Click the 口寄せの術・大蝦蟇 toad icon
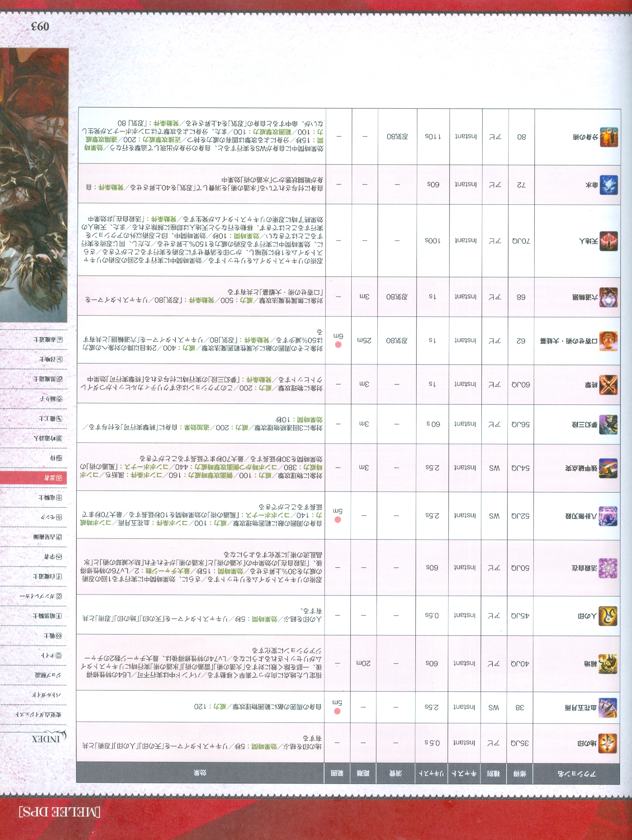The height and width of the screenshot is (840, 632). [x=608, y=341]
